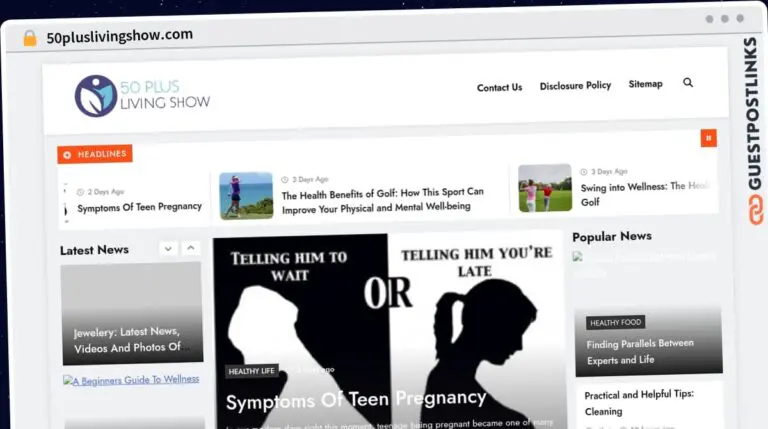Click the Healthy Life category tag
The width and height of the screenshot is (768, 429).
251,371
